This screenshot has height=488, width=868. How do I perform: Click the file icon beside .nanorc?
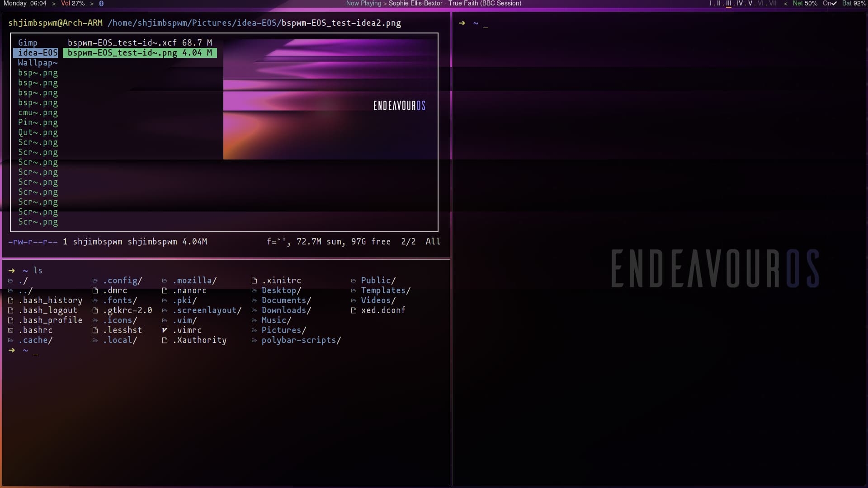(x=165, y=291)
